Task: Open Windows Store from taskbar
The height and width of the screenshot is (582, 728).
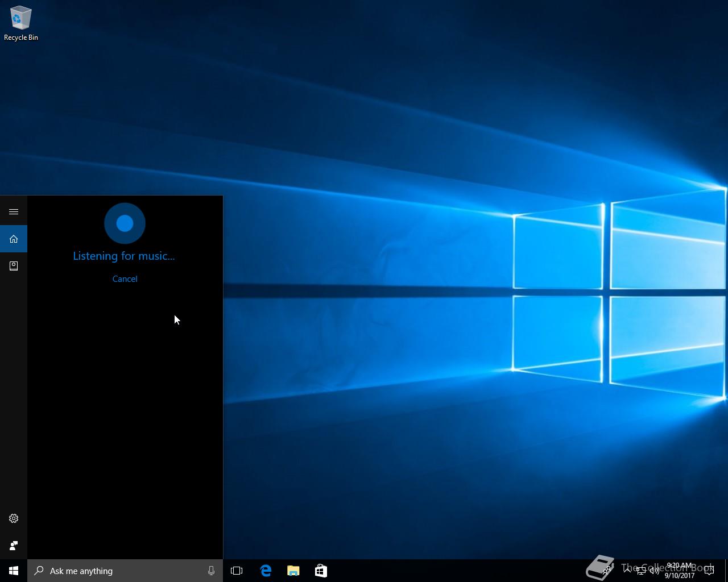Action: 321,571
